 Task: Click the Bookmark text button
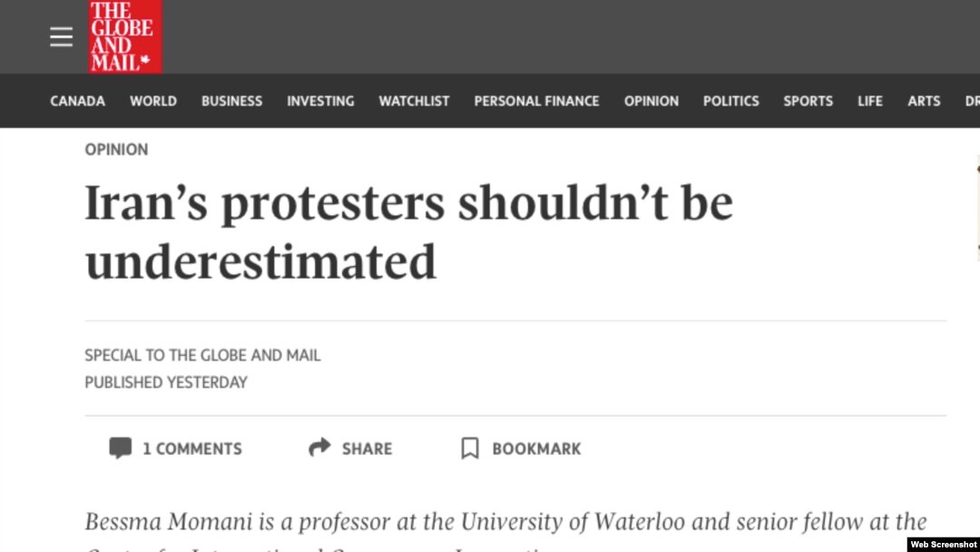(x=537, y=448)
